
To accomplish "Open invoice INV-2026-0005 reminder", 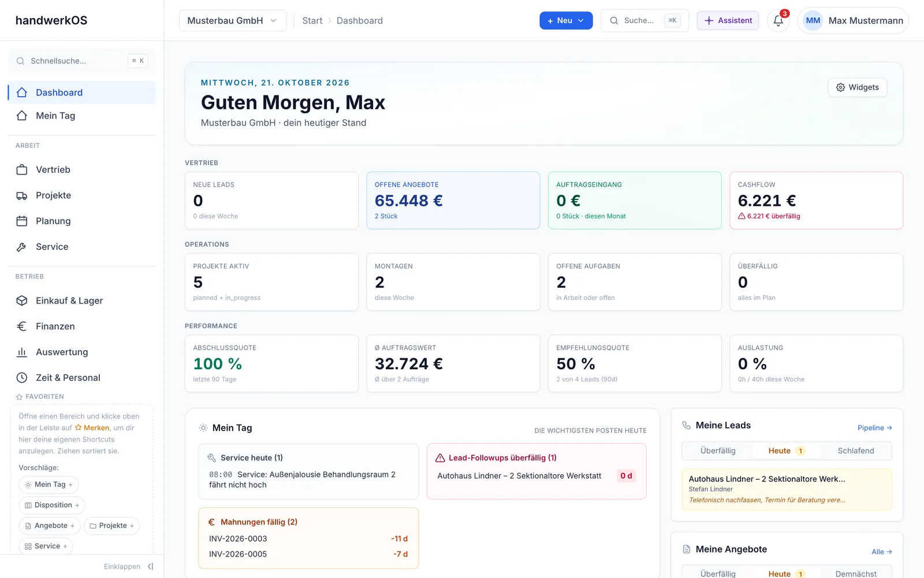I will tap(308, 554).
